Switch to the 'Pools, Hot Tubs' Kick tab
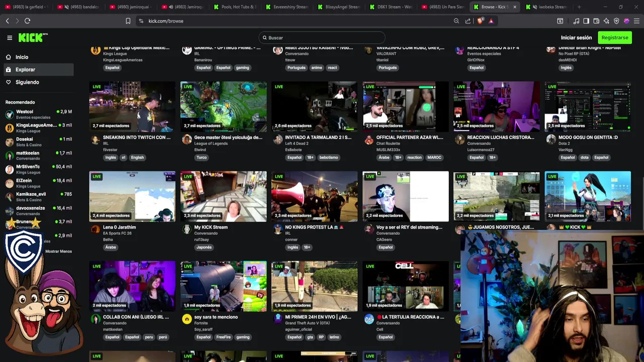The width and height of the screenshot is (644, 362). (x=235, y=7)
